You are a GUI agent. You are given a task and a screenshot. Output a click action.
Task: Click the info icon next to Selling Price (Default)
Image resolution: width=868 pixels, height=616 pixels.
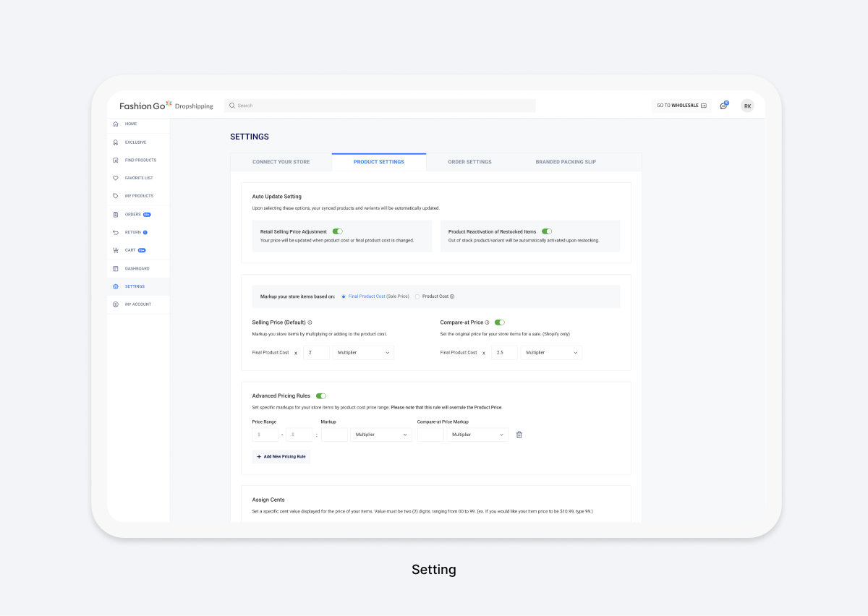tap(310, 322)
